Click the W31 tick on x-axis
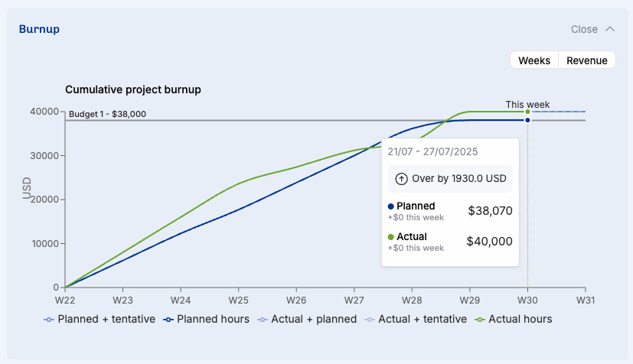 (585, 301)
